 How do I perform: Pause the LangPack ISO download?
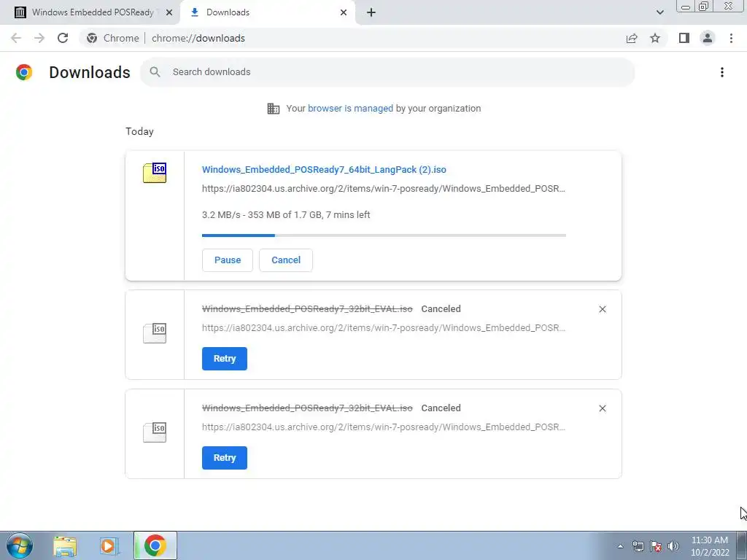(228, 260)
